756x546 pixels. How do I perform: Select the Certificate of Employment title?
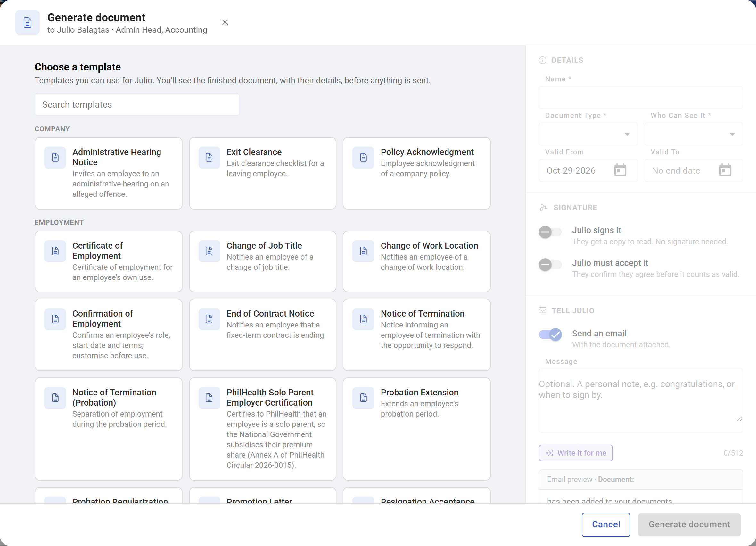click(x=97, y=251)
